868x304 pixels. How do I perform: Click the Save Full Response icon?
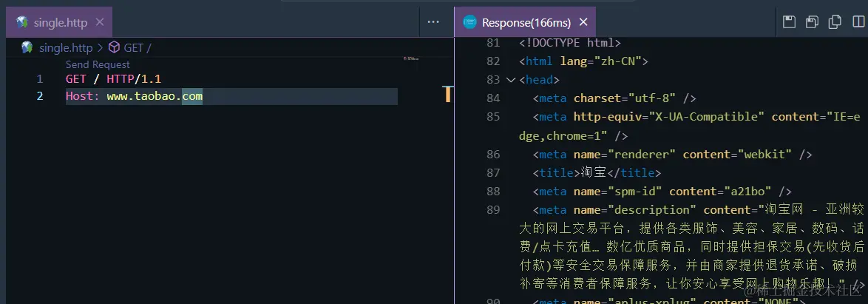(x=812, y=22)
